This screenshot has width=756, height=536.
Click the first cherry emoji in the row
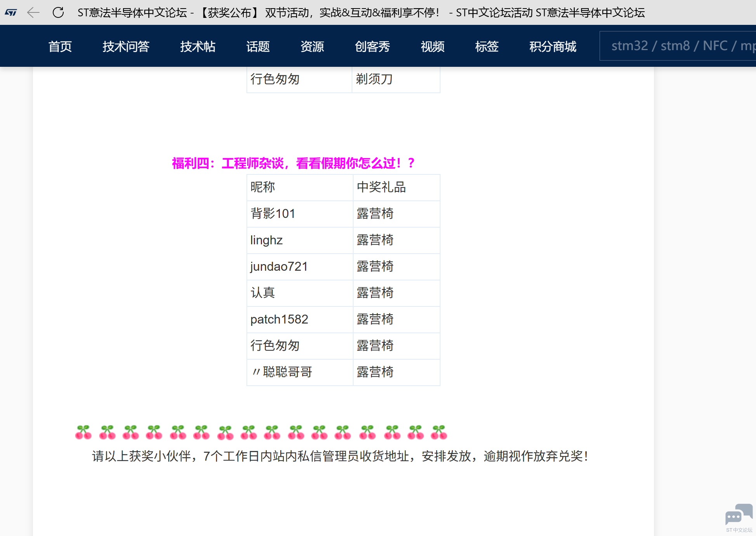coord(83,432)
